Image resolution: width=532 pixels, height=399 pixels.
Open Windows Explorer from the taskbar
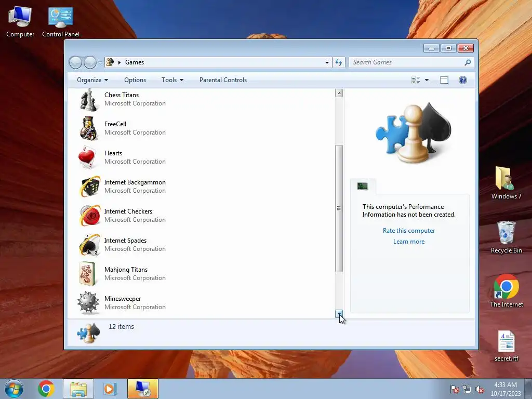78,389
